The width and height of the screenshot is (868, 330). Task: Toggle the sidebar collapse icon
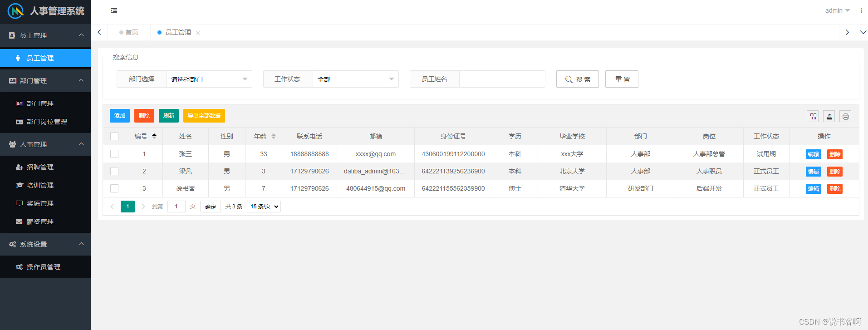[x=114, y=10]
